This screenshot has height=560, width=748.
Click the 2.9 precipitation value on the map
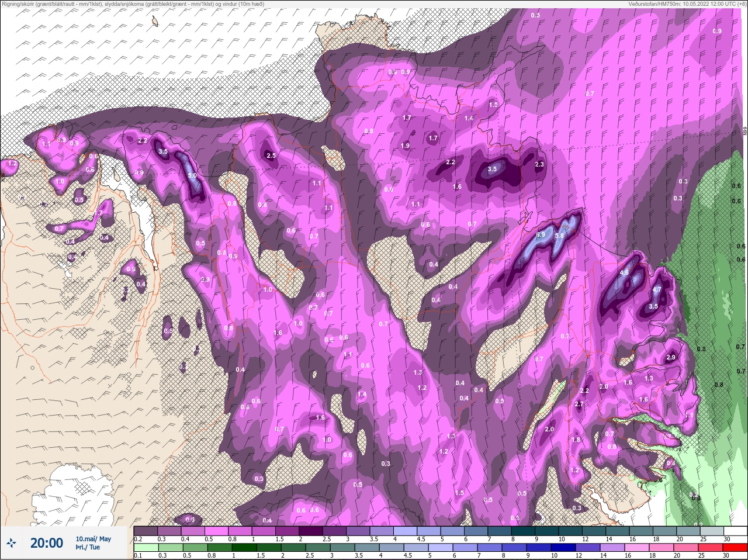click(x=671, y=358)
